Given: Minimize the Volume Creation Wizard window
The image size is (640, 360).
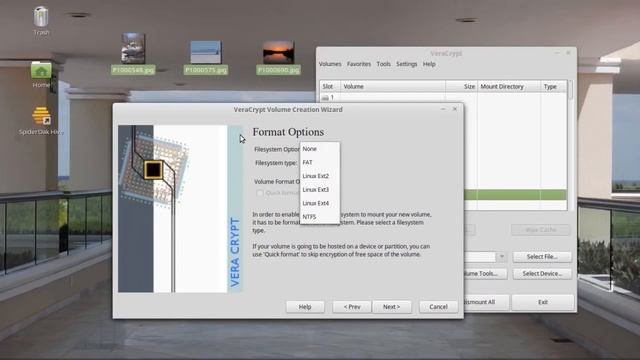Looking at the screenshot, I should tap(443, 109).
